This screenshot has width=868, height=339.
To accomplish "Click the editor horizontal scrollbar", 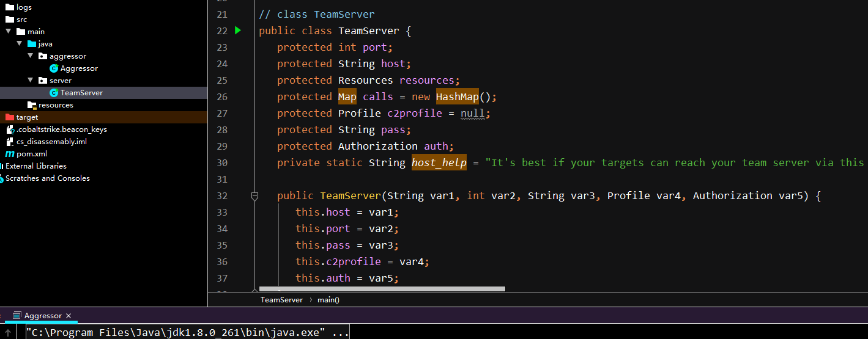I will (382, 288).
